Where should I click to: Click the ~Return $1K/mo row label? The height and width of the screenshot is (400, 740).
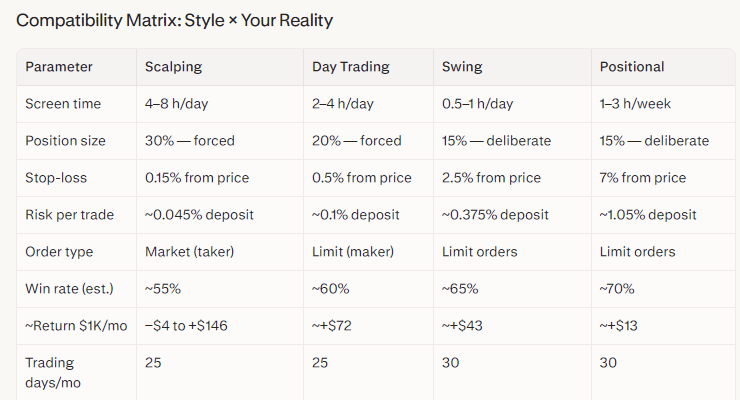[x=72, y=326]
